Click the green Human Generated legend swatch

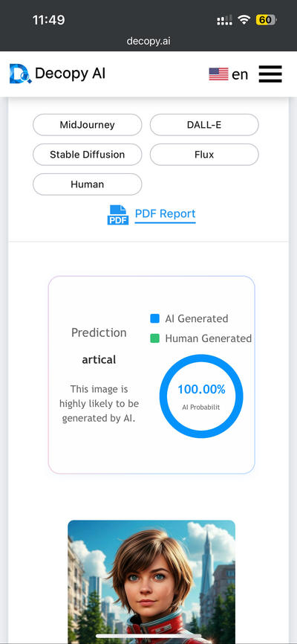coord(154,338)
